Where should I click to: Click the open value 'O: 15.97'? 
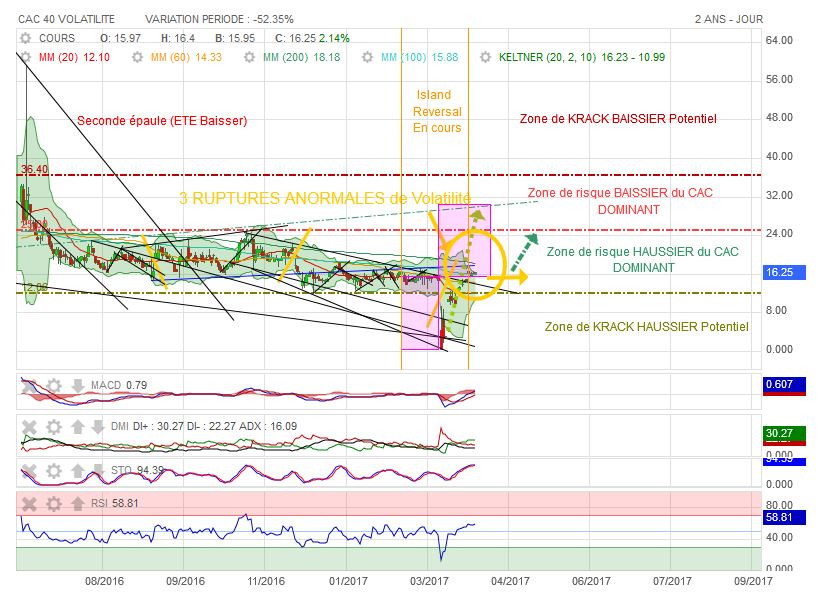(x=120, y=38)
